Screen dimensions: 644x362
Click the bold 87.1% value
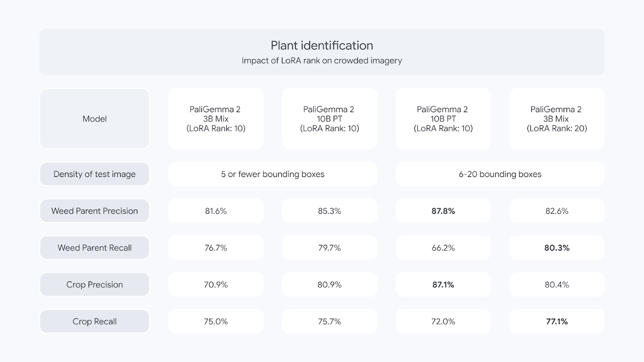click(443, 285)
